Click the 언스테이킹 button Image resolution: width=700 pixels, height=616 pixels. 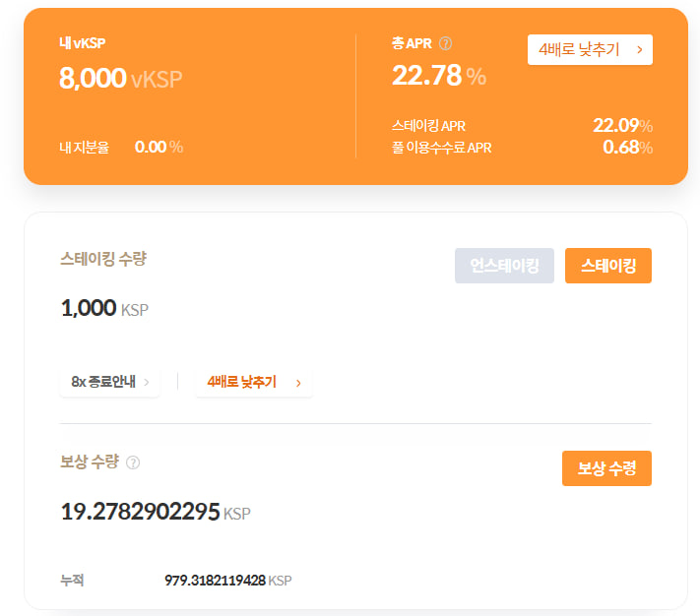tap(504, 266)
